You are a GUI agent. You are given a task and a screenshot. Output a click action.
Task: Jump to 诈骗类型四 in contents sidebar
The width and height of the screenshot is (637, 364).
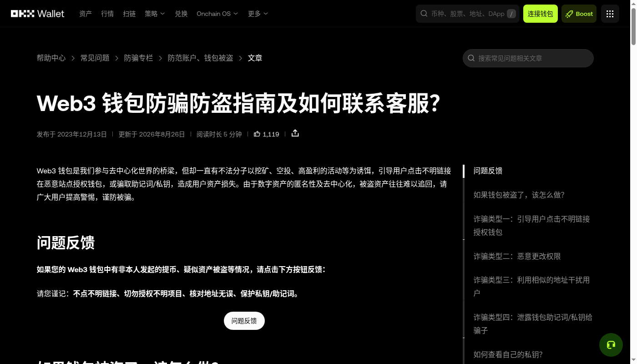533,324
